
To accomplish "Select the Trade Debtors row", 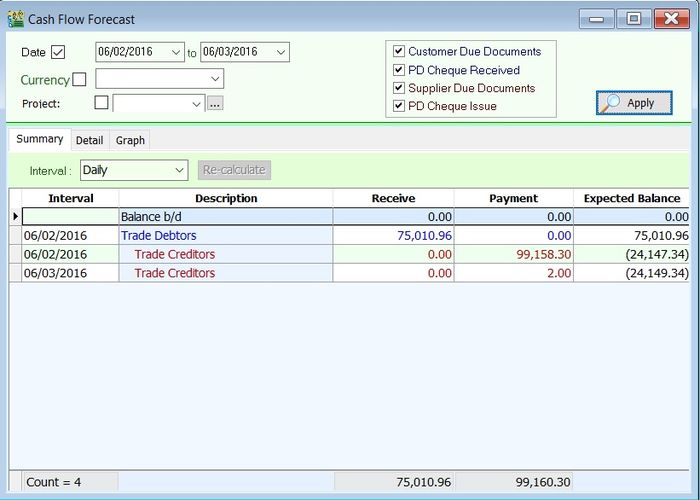I will pyautogui.click(x=159, y=236).
